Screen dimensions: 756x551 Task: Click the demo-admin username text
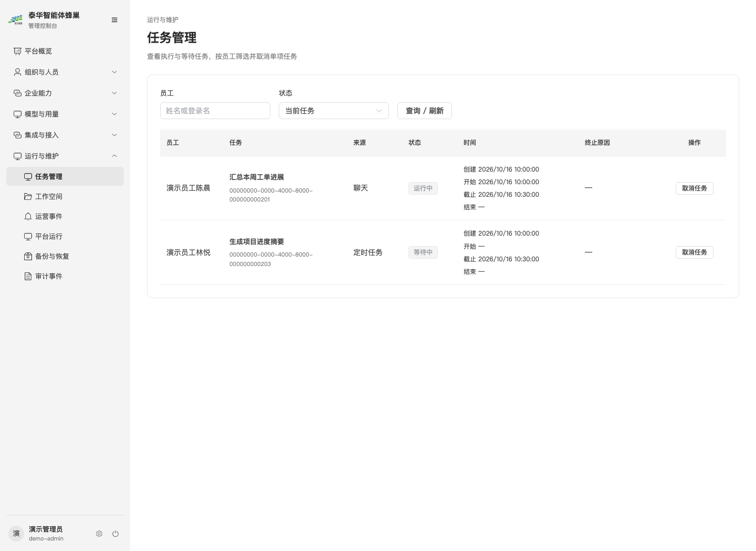46,538
